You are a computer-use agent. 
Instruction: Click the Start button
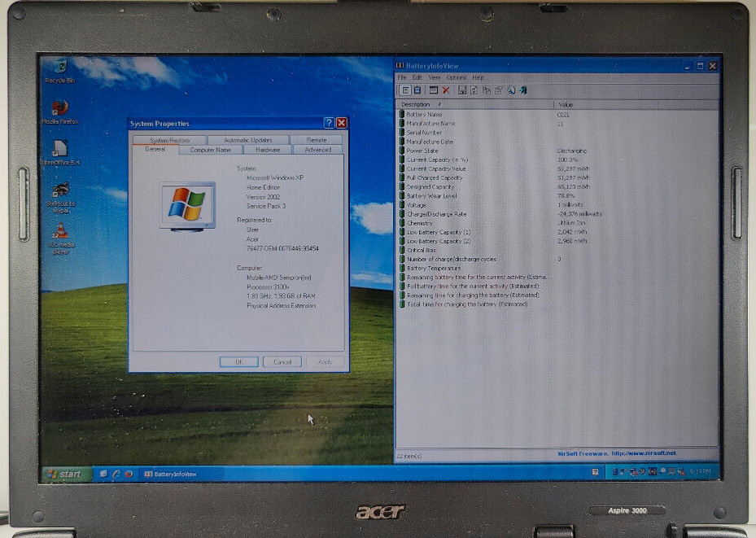coord(66,474)
